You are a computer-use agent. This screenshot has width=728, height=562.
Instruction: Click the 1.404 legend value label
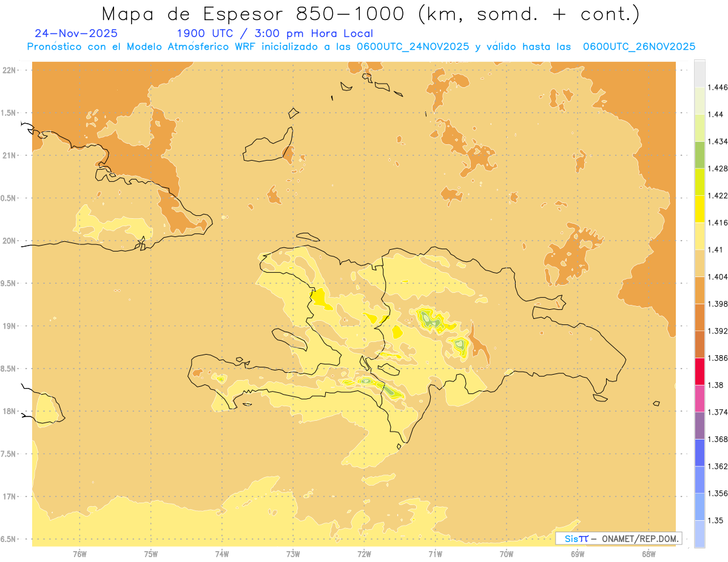(x=716, y=276)
